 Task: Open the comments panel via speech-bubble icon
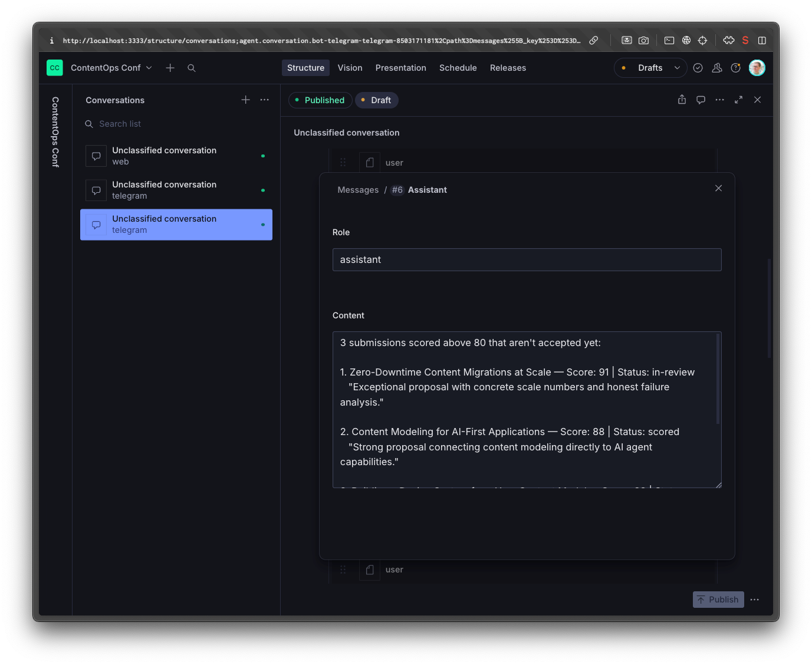point(701,100)
